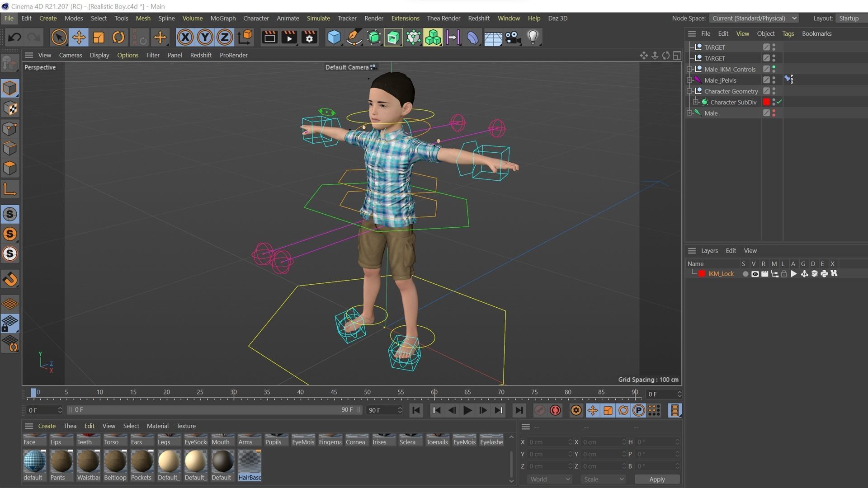This screenshot has height=488, width=868.
Task: Open the Character menu
Action: [256, 18]
